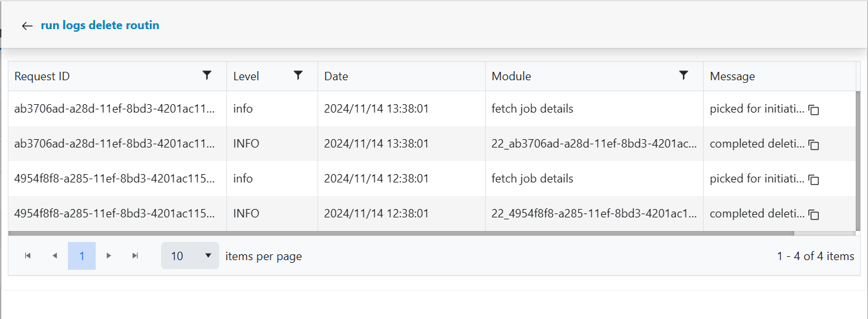The width and height of the screenshot is (868, 319).
Task: Expand the items per page dropdown
Action: click(x=190, y=256)
